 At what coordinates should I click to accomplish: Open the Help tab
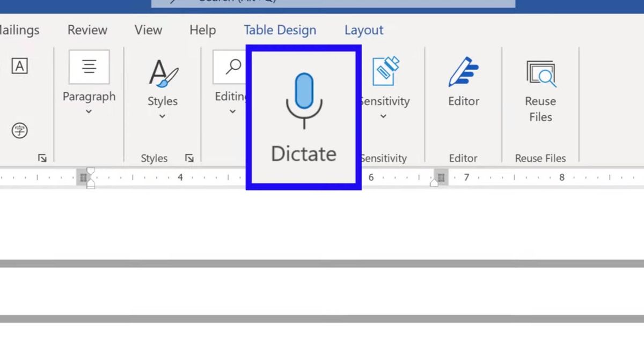point(202,30)
